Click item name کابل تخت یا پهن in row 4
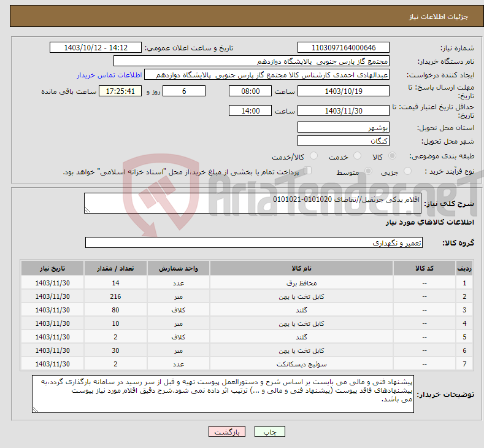This screenshot has height=448, width=484. coord(301,323)
